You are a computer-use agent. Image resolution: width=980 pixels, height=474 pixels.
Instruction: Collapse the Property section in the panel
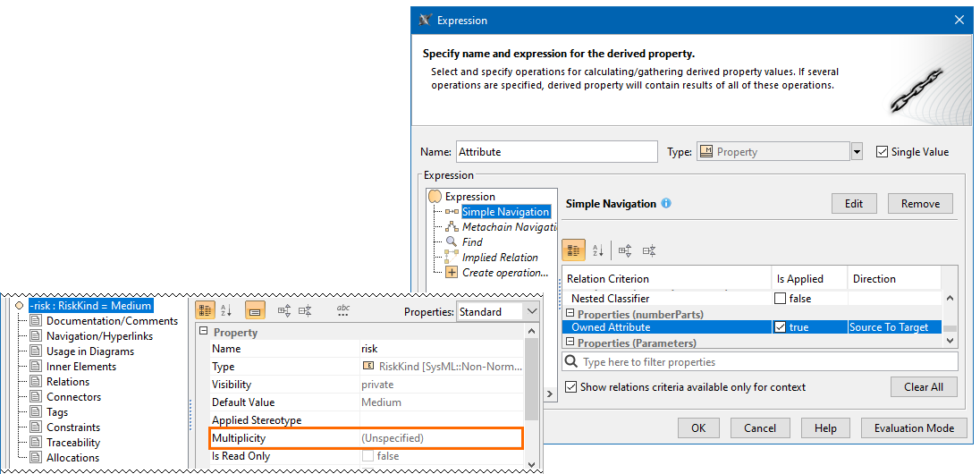202,333
